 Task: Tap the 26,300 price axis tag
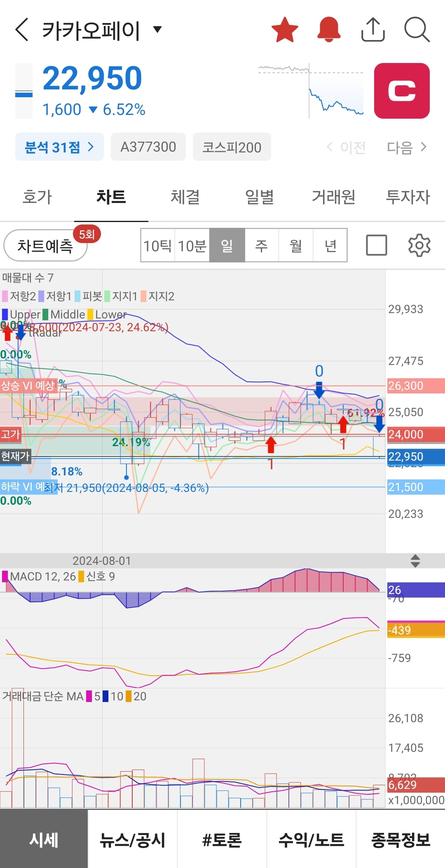(416, 386)
